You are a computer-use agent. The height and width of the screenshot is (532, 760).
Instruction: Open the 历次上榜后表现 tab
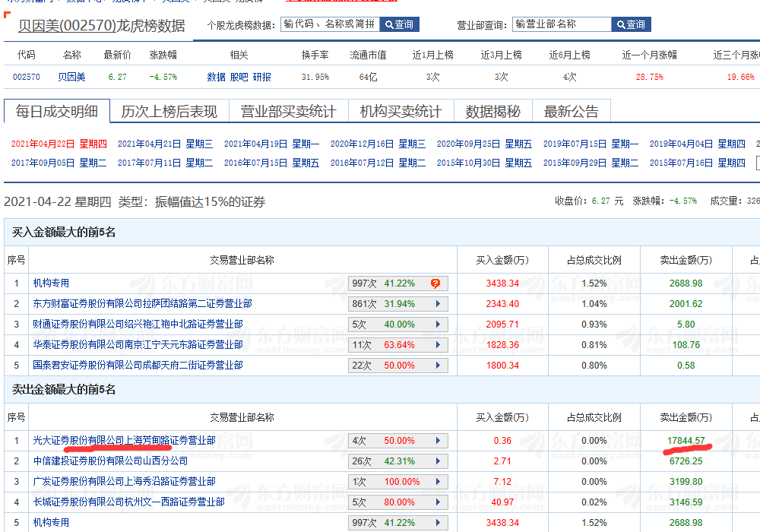[x=169, y=112]
